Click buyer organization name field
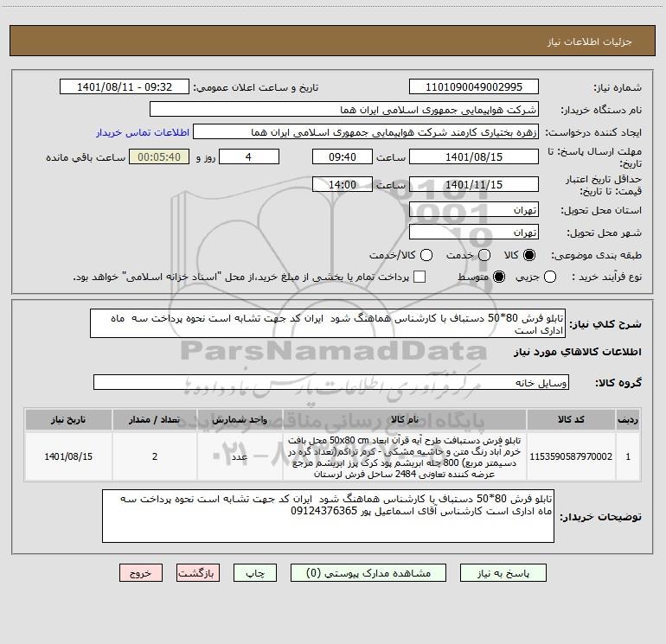The height and width of the screenshot is (644, 666). coord(344,109)
